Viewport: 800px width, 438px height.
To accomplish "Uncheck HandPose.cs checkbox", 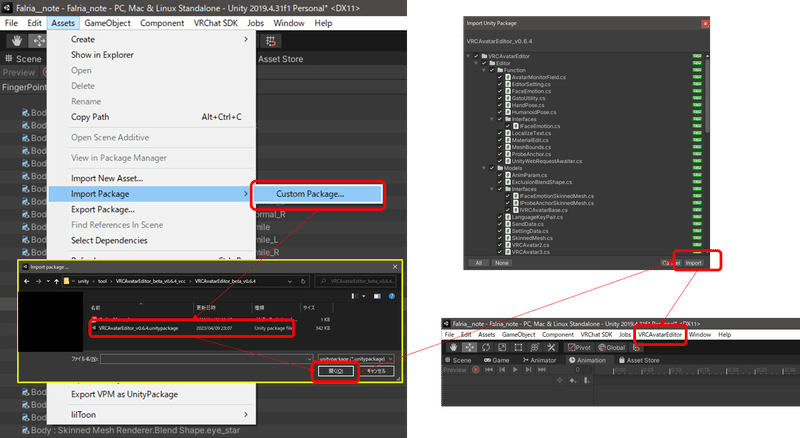I will (x=500, y=105).
